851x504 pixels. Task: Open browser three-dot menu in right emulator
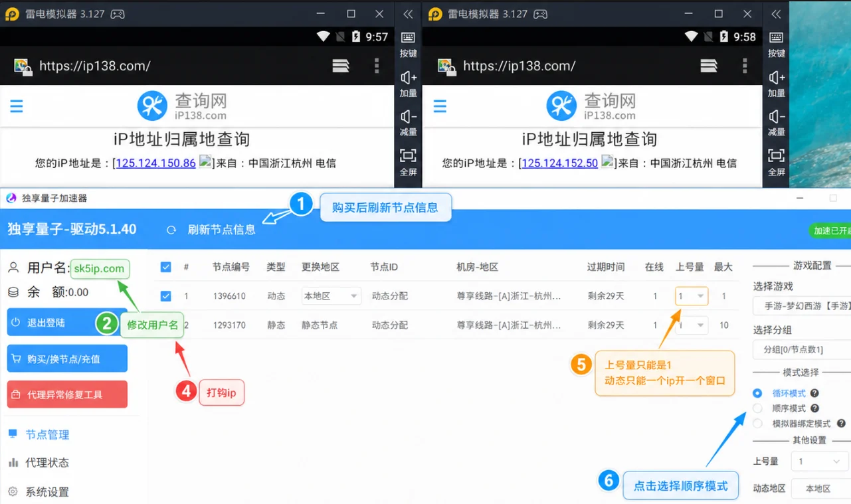745,65
